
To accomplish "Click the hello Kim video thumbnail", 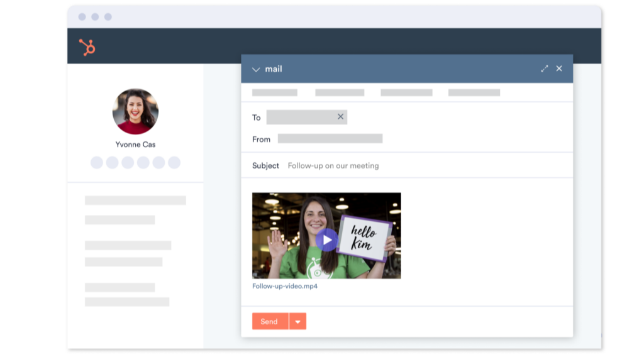I will pyautogui.click(x=326, y=236).
